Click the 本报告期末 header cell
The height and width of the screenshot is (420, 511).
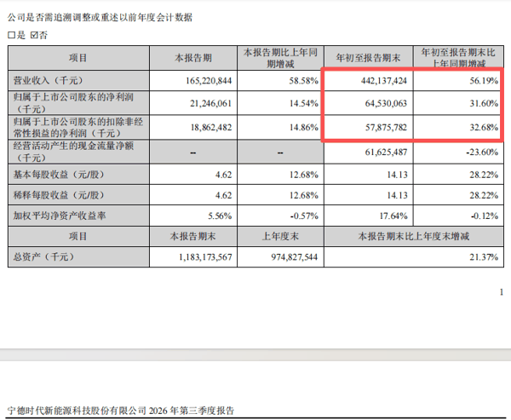[193, 237]
